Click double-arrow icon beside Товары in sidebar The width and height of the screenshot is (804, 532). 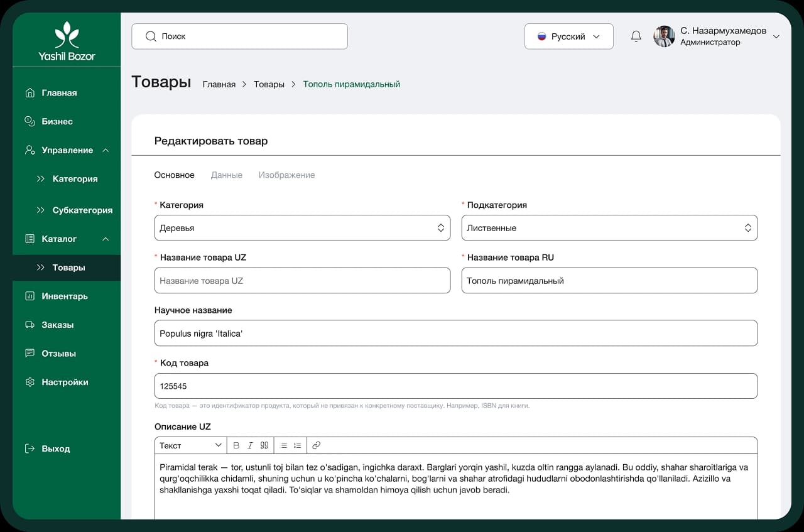[41, 268]
